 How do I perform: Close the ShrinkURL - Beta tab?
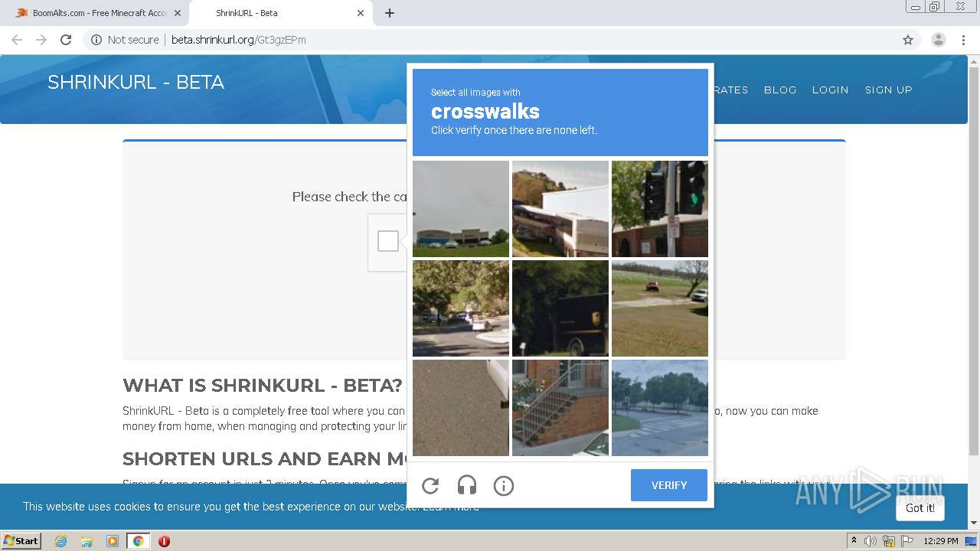click(360, 13)
